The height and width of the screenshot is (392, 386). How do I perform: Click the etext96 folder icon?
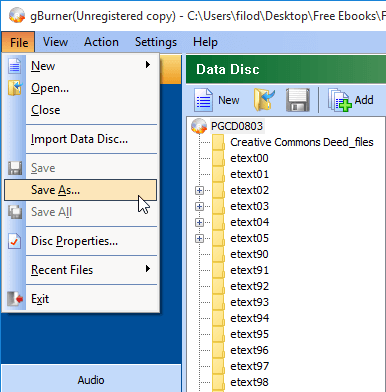click(x=218, y=350)
